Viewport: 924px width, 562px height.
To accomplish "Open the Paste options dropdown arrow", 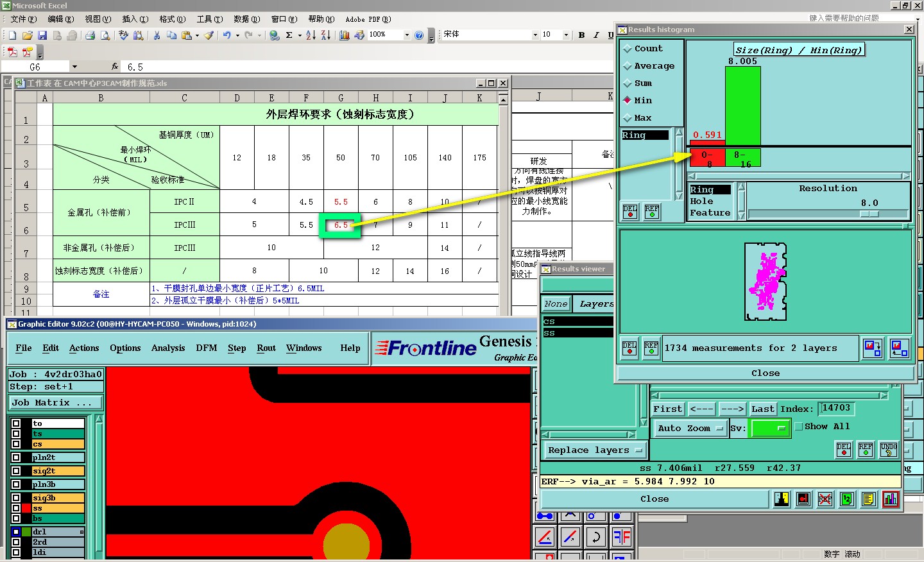I will (x=197, y=35).
